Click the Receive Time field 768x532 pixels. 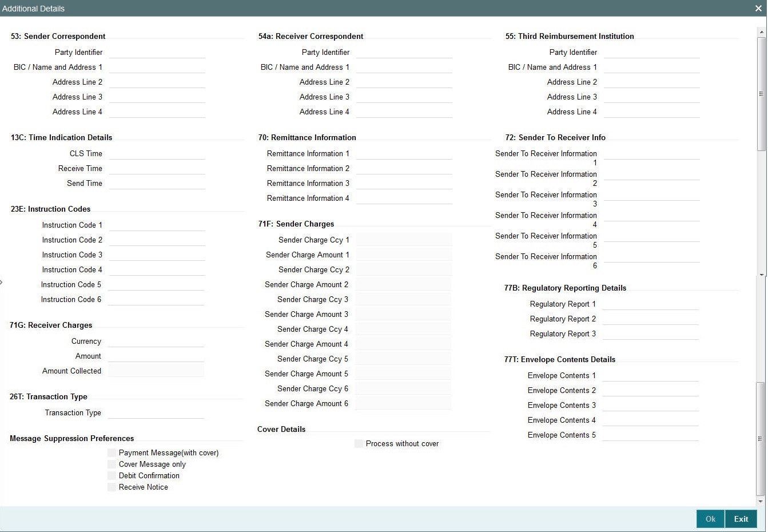157,168
